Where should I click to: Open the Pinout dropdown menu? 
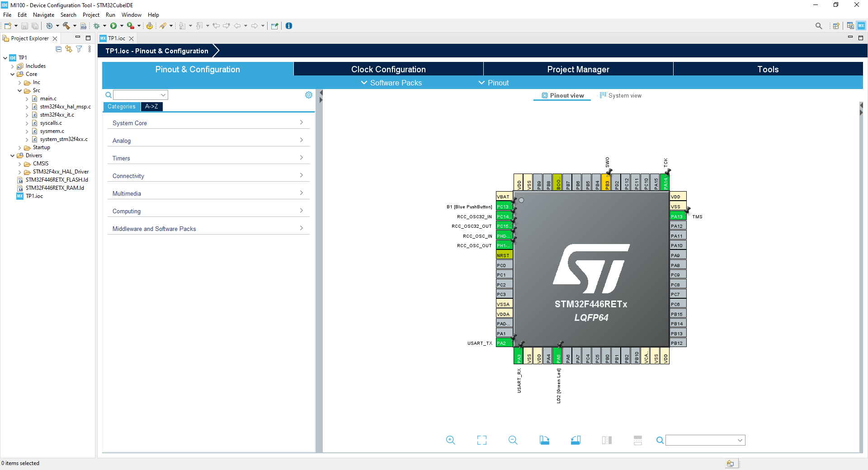point(494,83)
